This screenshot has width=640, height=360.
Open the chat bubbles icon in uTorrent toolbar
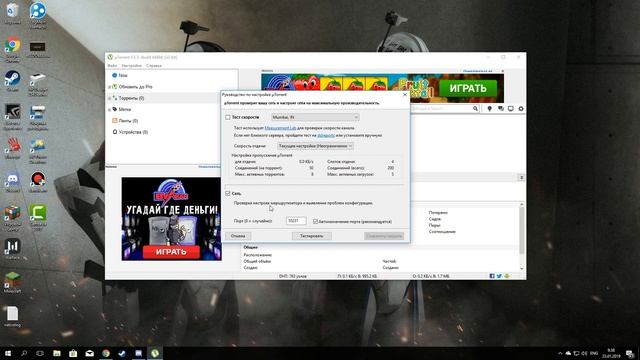coord(500,109)
